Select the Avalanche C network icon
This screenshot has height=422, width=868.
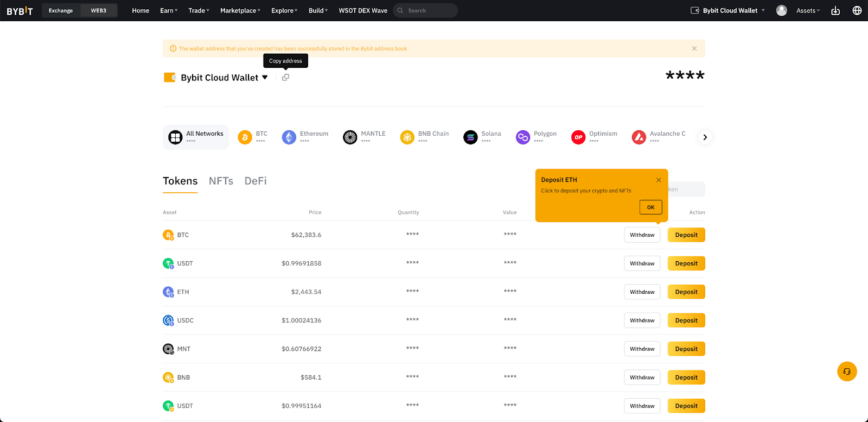639,137
